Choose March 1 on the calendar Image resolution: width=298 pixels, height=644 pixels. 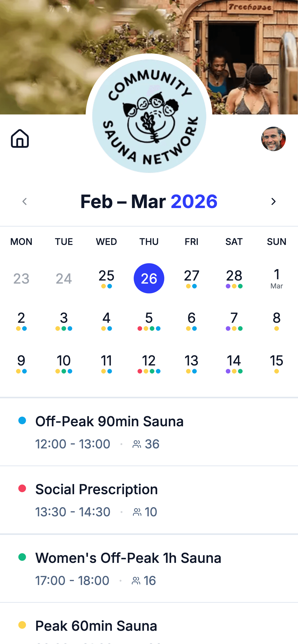coord(277,278)
